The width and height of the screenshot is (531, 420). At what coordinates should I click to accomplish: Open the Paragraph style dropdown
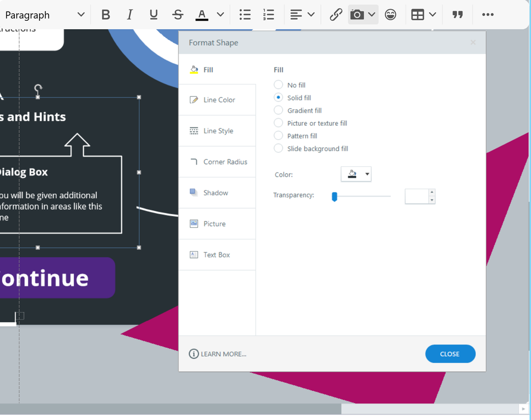pyautogui.click(x=45, y=15)
